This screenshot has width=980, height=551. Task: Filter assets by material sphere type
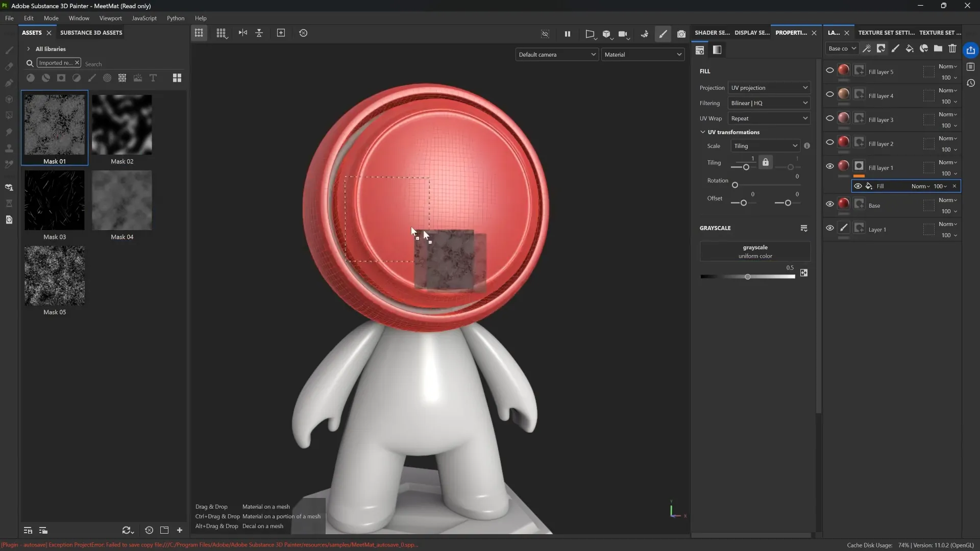(31, 78)
